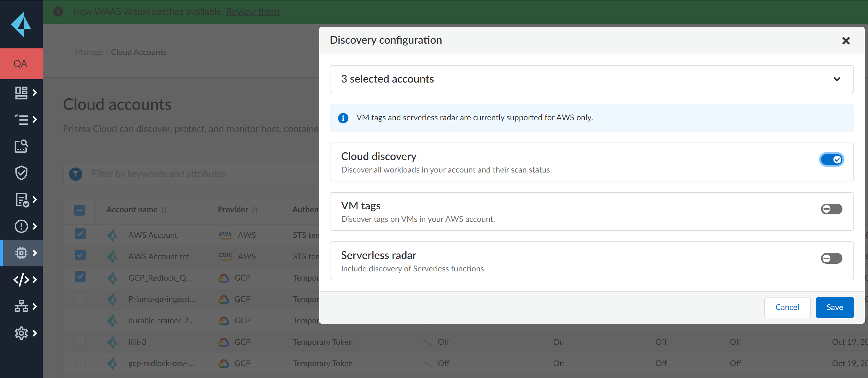Check the durable-trainer-2 row checkbox
The width and height of the screenshot is (868, 378).
(x=80, y=320)
